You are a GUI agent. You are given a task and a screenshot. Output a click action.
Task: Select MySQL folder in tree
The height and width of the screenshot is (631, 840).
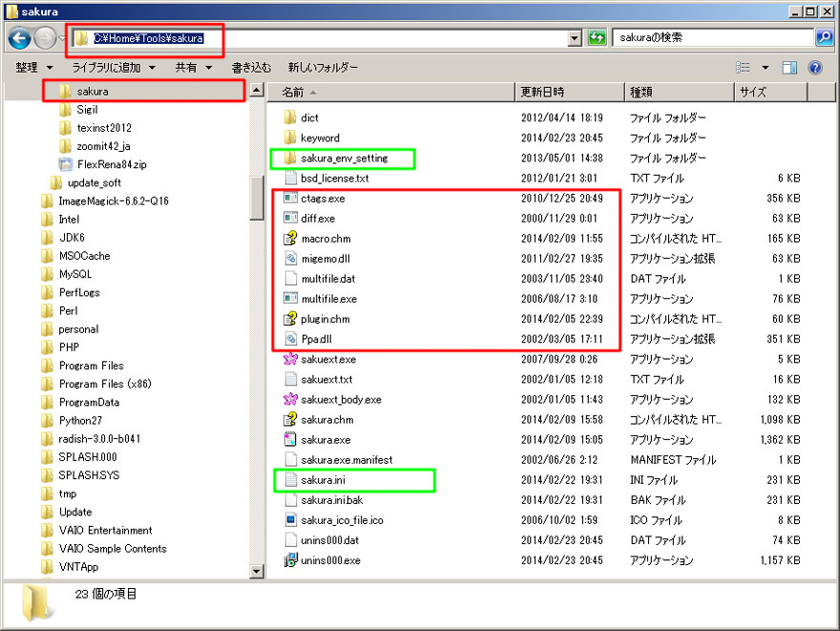75,274
